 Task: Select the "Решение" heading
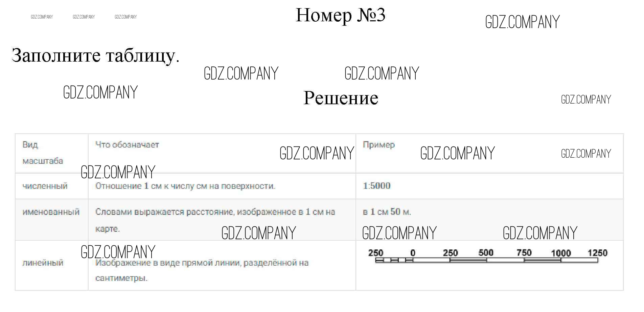(x=341, y=98)
